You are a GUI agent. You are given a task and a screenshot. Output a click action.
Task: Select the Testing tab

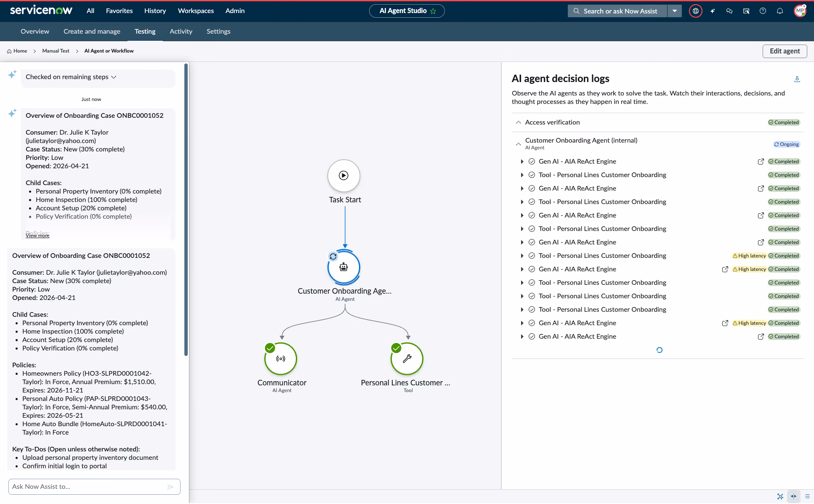145,32
